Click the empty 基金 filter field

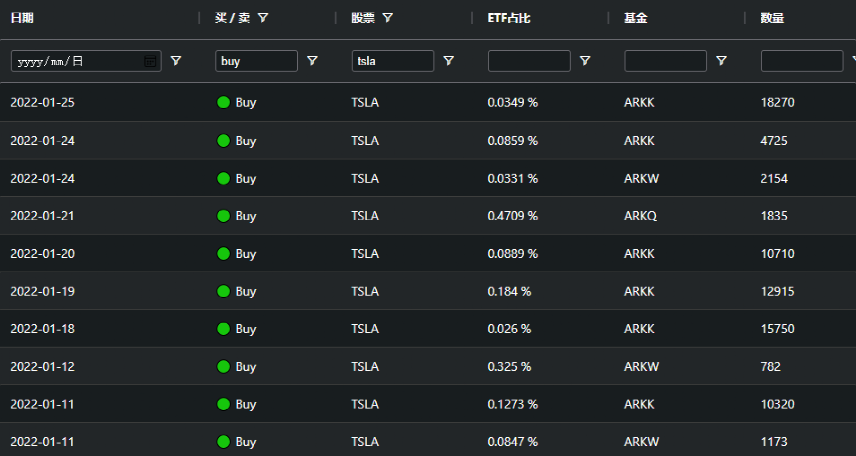tap(665, 61)
